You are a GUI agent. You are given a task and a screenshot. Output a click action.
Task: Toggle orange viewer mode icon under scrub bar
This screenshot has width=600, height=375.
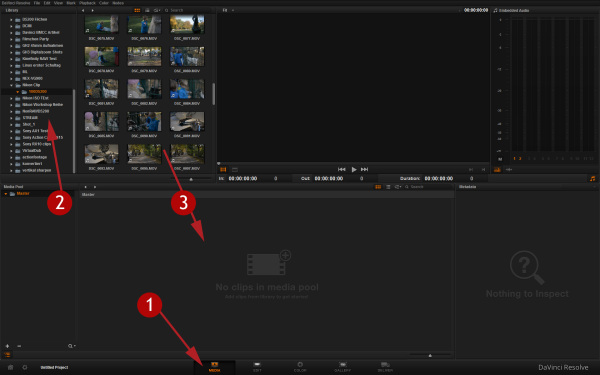click(x=223, y=170)
